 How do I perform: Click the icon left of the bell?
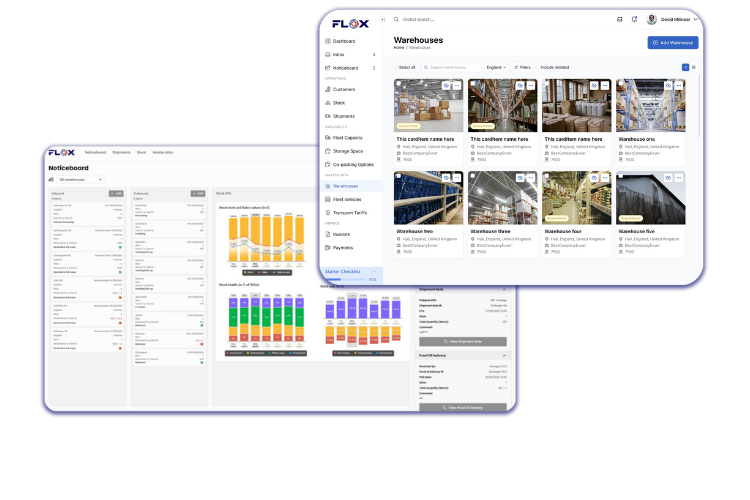pos(619,19)
